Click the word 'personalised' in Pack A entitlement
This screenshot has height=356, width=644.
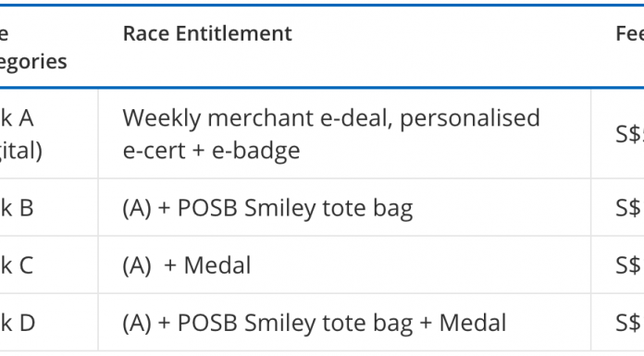pos(469,119)
